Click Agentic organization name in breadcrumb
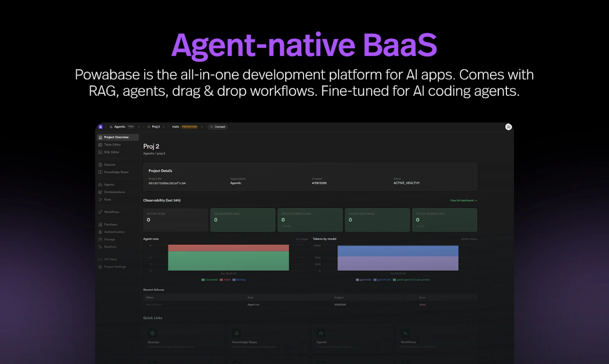 120,127
